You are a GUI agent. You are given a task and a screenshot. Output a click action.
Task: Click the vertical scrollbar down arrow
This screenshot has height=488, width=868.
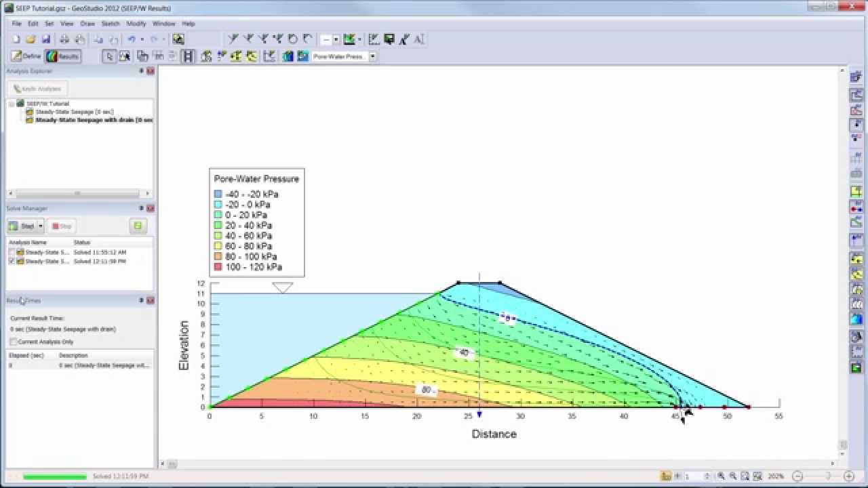(x=844, y=454)
